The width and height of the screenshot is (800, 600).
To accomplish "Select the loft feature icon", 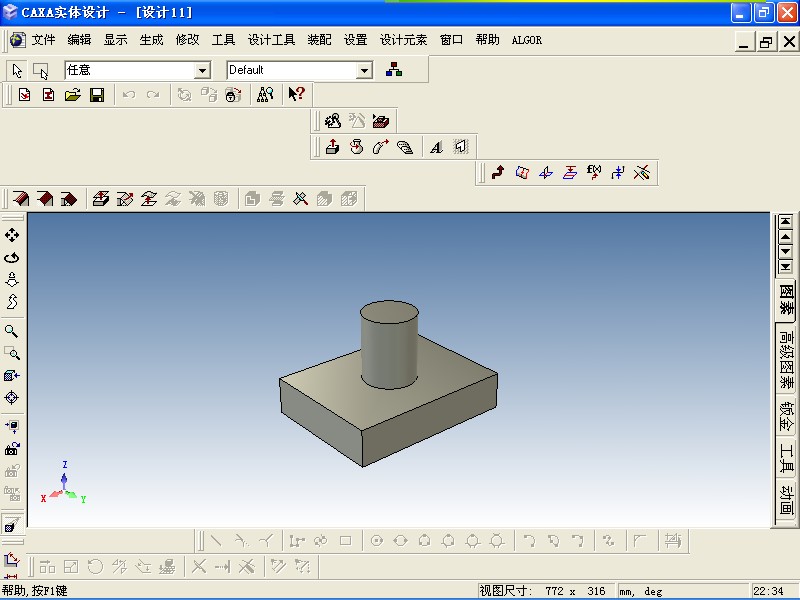I will tap(405, 147).
